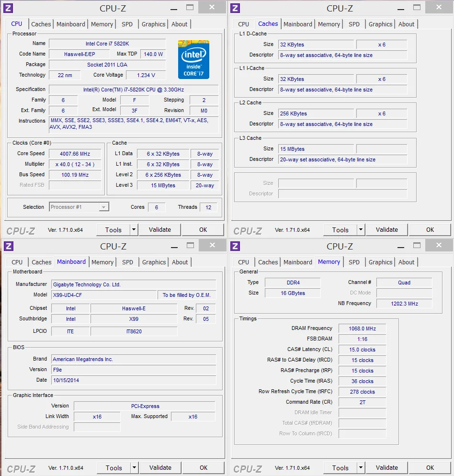Click the Threads value 12
This screenshot has width=454, height=476.
[x=208, y=207]
